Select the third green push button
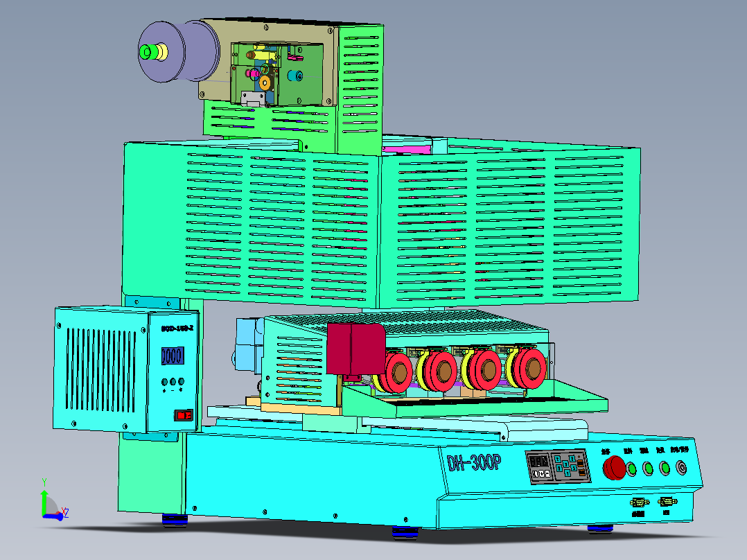 [x=665, y=468]
